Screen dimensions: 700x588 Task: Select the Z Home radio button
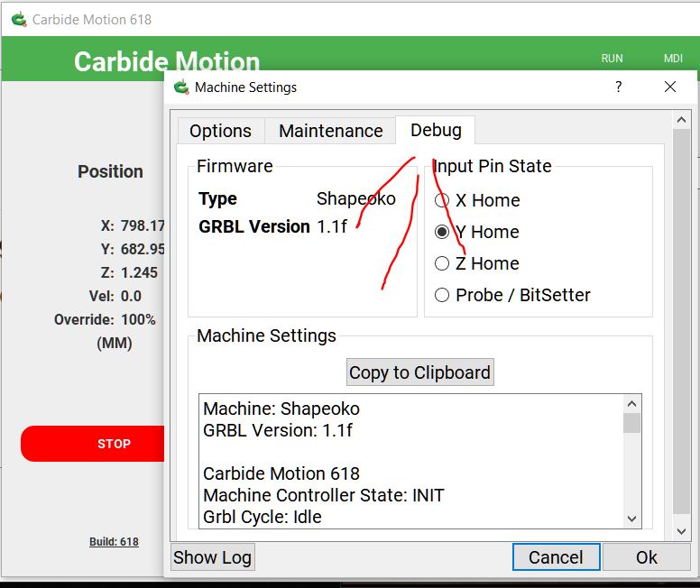(477, 263)
